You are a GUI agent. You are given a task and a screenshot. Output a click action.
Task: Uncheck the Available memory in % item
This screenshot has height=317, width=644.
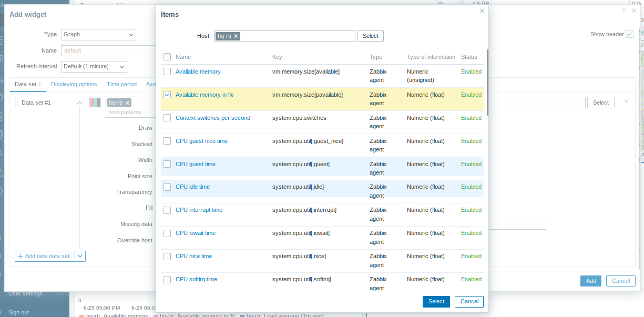[x=167, y=95]
